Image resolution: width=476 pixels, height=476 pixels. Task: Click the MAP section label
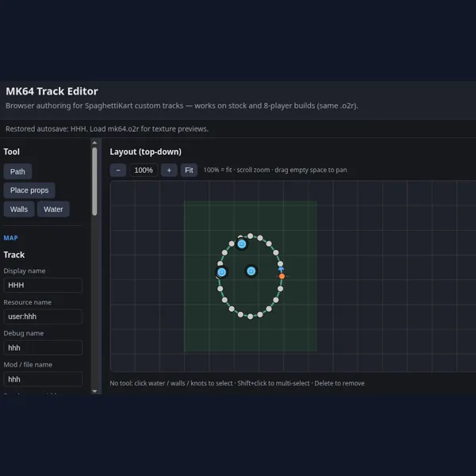click(x=10, y=238)
